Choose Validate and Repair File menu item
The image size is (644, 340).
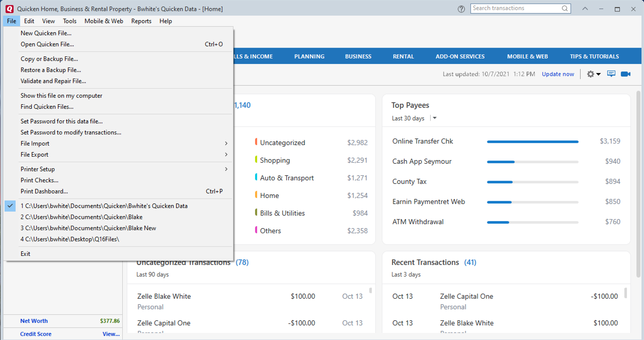click(x=53, y=81)
